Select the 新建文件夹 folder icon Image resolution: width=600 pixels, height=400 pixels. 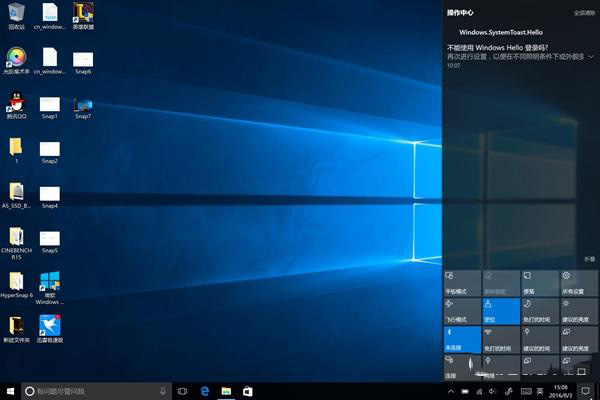coord(16,329)
